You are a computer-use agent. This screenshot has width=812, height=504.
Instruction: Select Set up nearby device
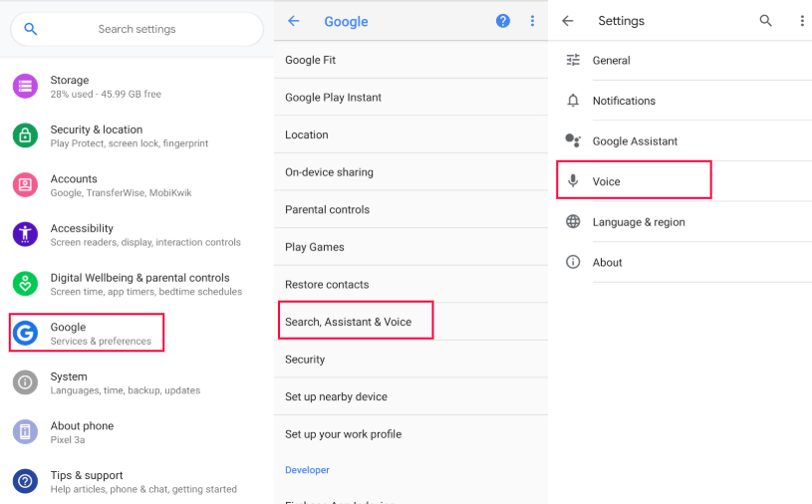[x=336, y=396]
